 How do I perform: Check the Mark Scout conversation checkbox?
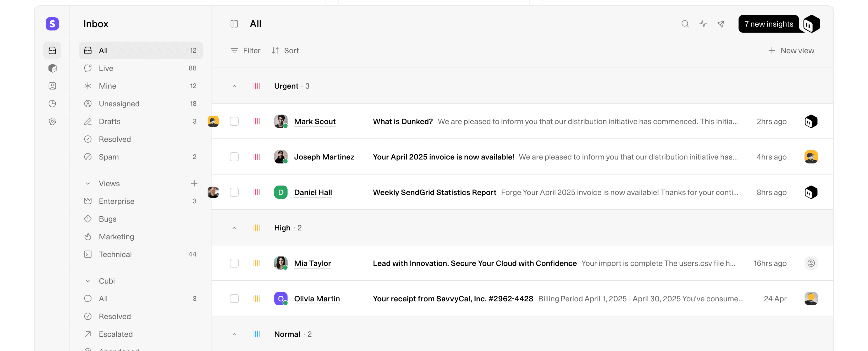pyautogui.click(x=234, y=121)
